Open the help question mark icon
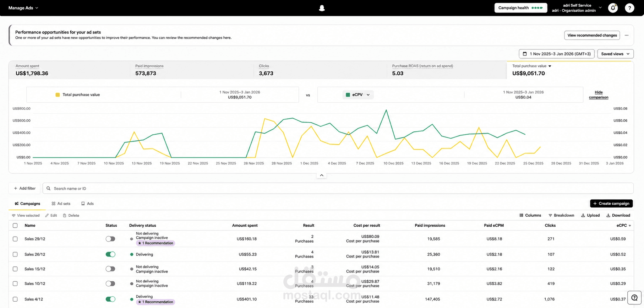The height and width of the screenshot is (308, 644). point(629,8)
